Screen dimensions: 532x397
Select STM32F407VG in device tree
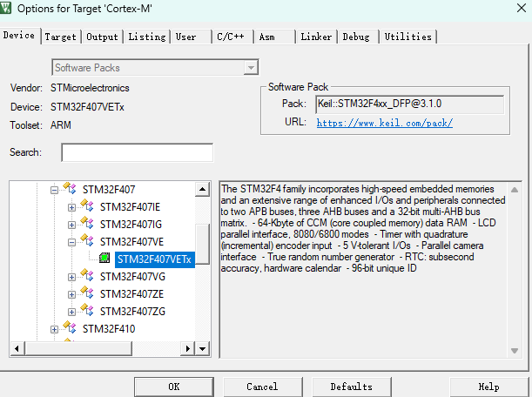132,277
